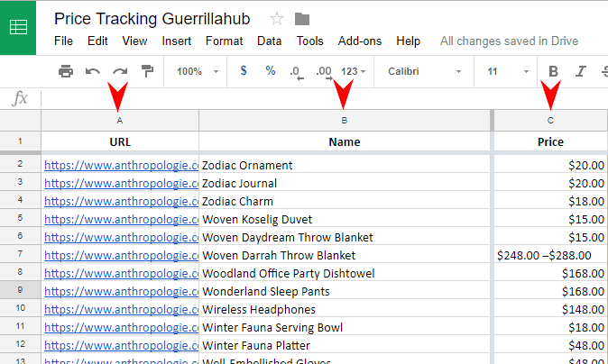Toggle bold formatting
The height and width of the screenshot is (364, 608).
pyautogui.click(x=554, y=71)
